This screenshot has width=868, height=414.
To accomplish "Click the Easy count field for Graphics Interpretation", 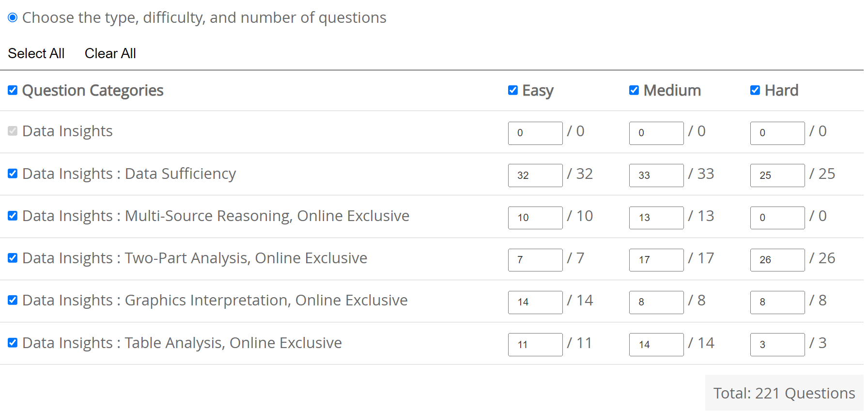I will (535, 303).
